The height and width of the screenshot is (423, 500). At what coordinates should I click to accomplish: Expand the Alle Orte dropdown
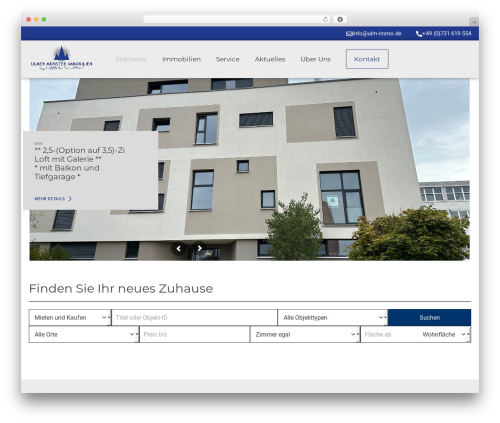coord(84,334)
